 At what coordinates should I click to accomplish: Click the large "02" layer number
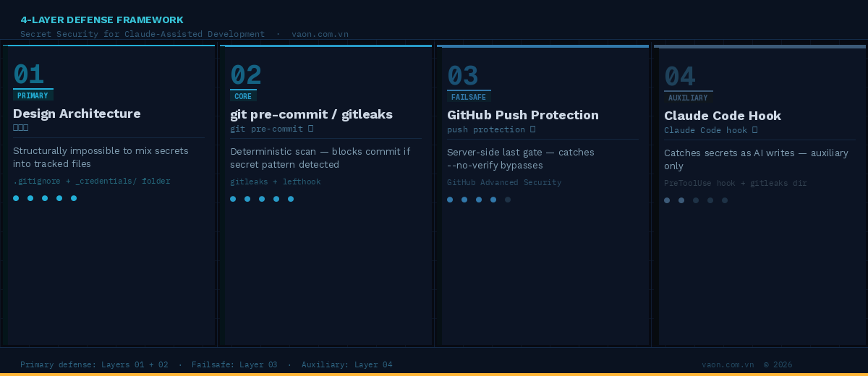246,75
